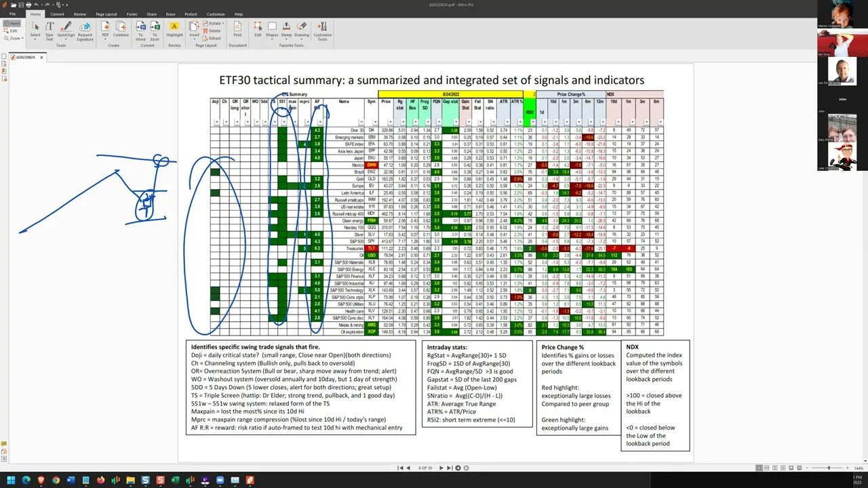Screen dimensions: 868x488
Task: Click the page number field
Action: [425, 468]
